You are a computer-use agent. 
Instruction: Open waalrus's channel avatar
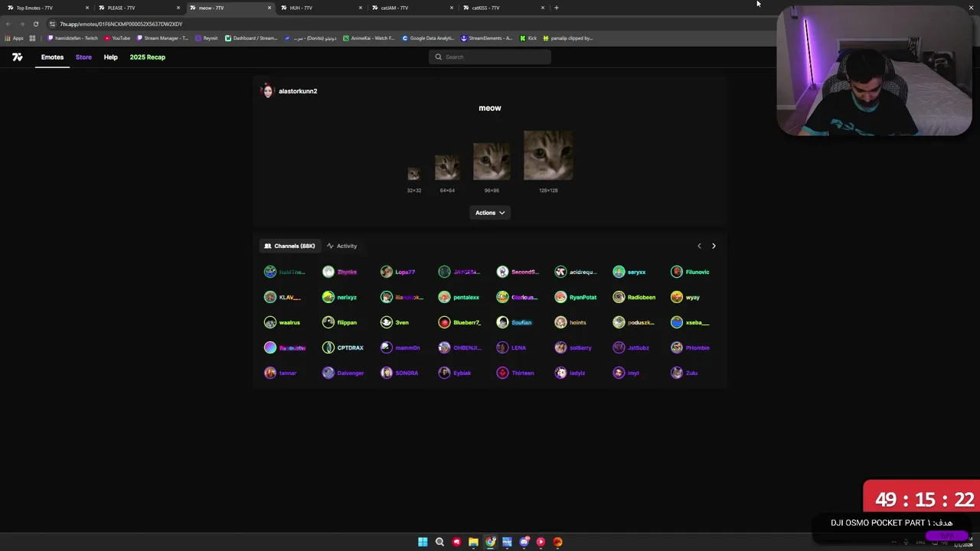[x=270, y=322]
